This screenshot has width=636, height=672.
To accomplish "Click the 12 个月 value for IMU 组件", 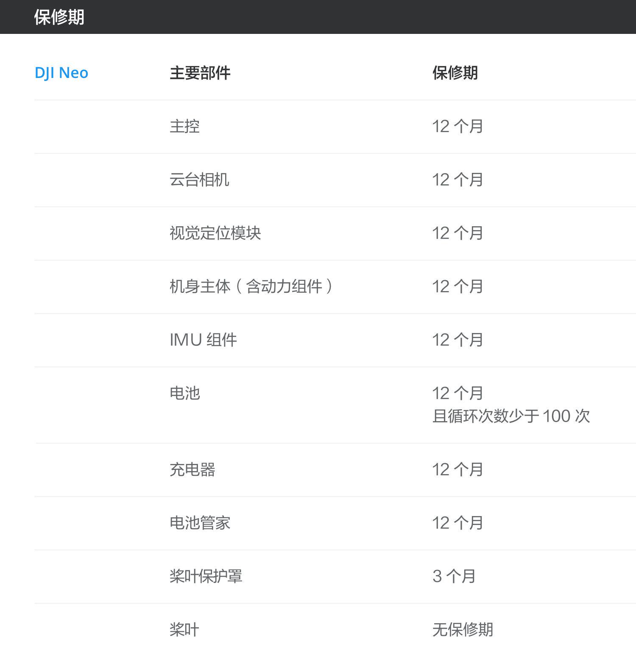I will [x=457, y=340].
